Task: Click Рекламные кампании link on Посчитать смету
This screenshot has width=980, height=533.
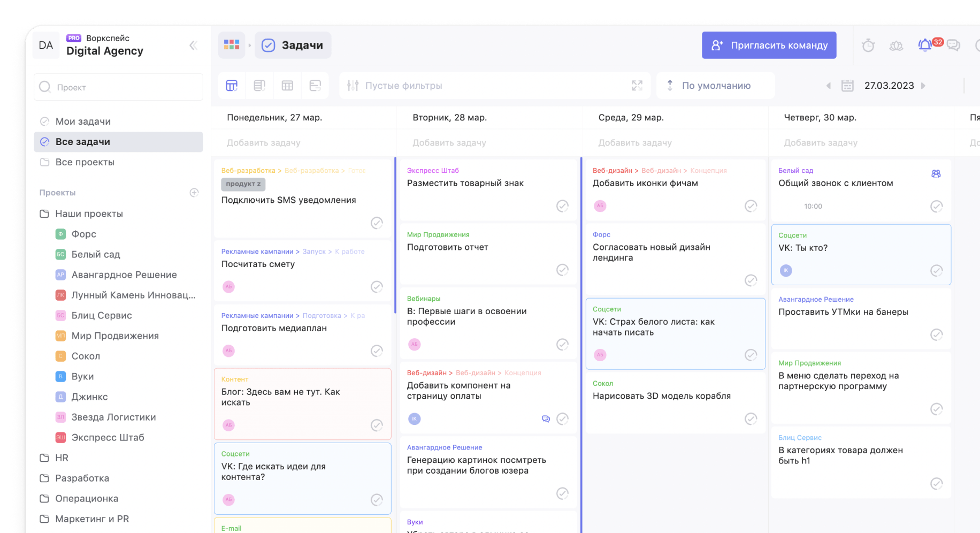Action: pos(257,252)
